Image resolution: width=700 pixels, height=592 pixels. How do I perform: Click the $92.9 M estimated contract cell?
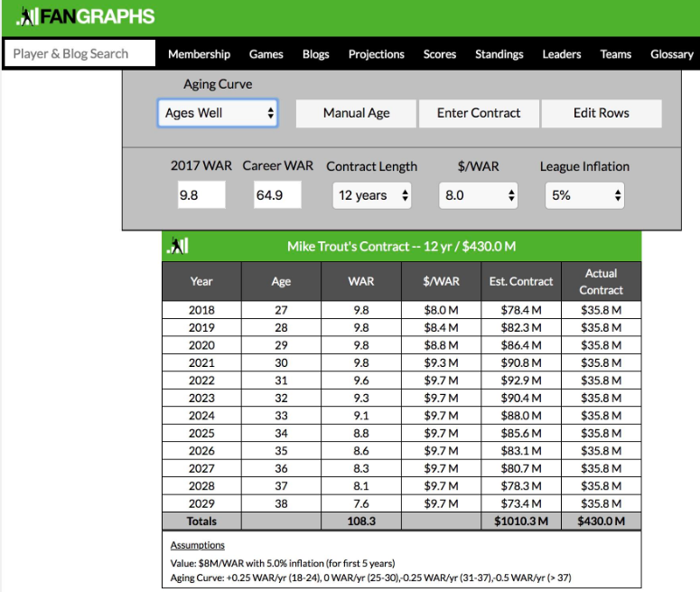521,381
